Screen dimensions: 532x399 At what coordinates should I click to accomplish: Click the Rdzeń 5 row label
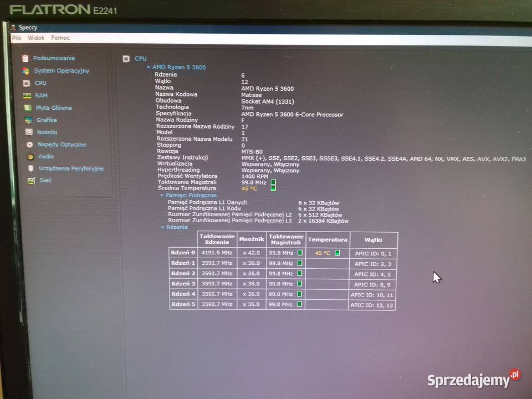click(183, 304)
